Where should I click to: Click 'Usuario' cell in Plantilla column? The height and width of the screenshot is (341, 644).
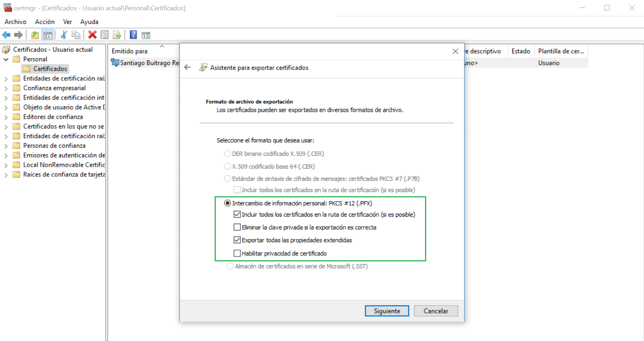click(549, 63)
